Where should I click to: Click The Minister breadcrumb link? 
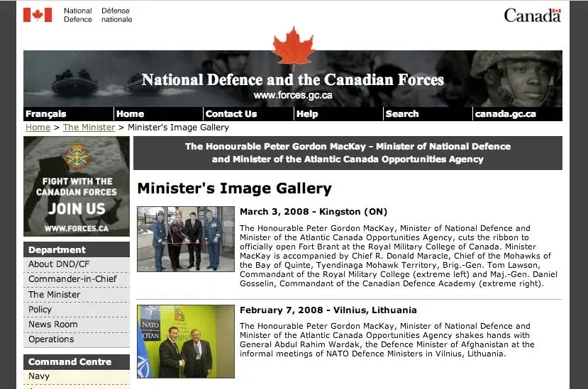pyautogui.click(x=89, y=128)
